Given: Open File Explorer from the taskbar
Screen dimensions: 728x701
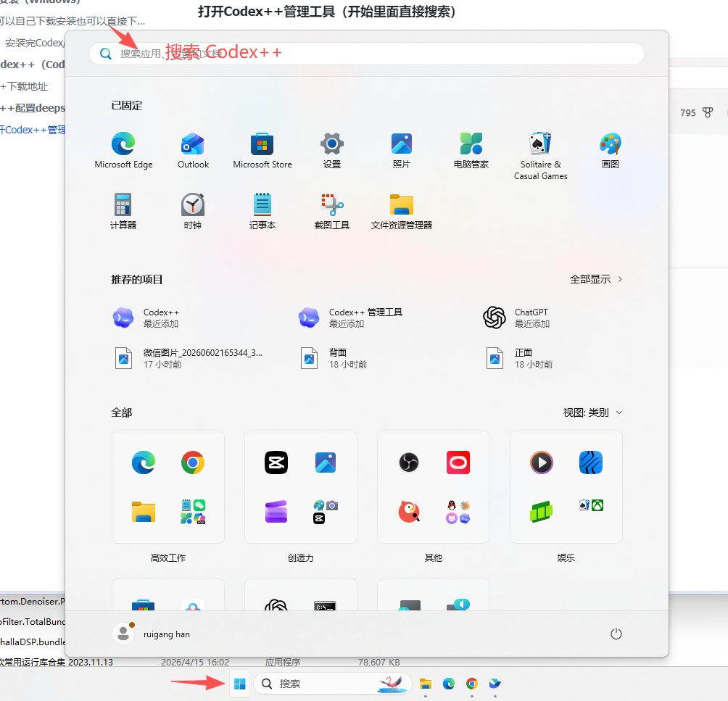Looking at the screenshot, I should [x=426, y=684].
